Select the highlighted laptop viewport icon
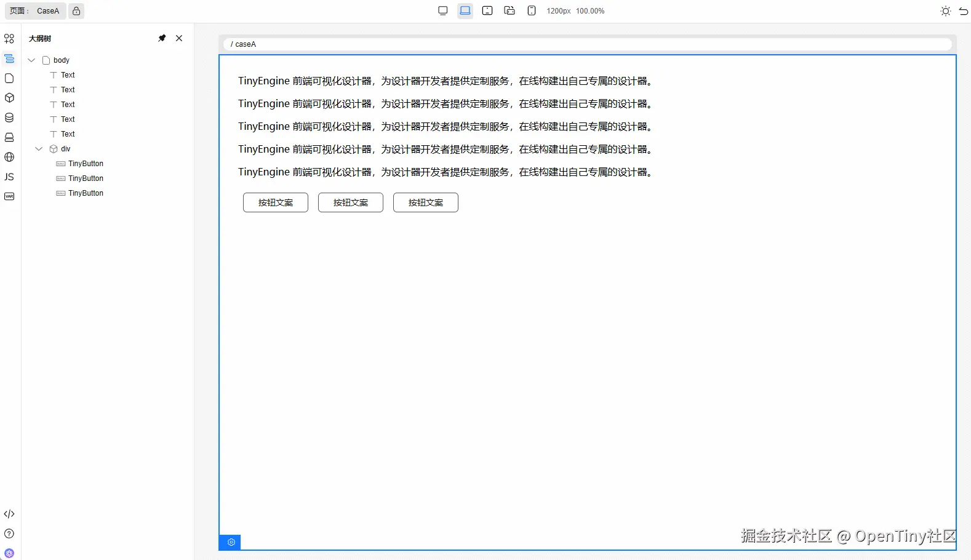The image size is (971, 560). [465, 10]
